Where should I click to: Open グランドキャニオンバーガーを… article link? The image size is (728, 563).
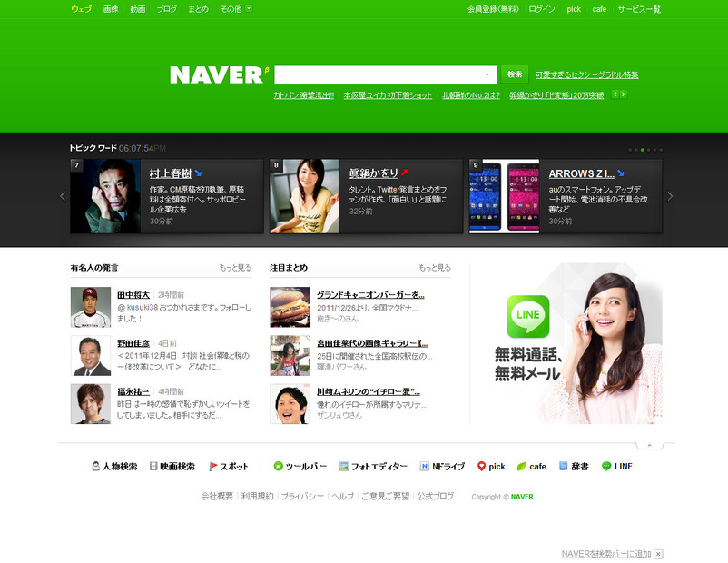370,295
